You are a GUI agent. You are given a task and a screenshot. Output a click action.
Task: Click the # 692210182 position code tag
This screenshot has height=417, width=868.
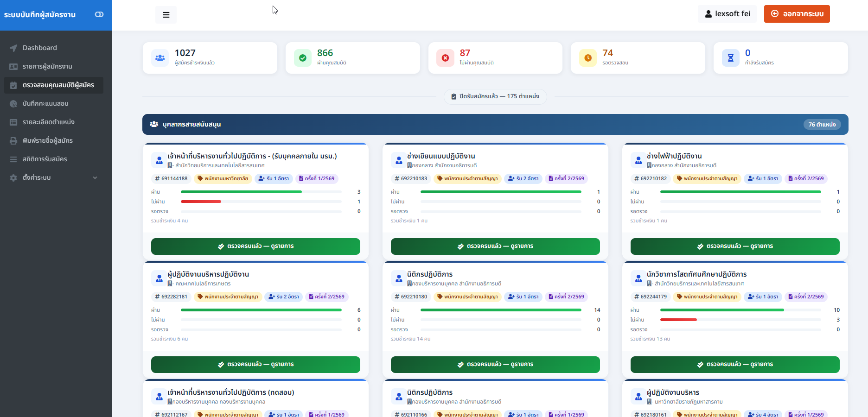click(x=651, y=178)
